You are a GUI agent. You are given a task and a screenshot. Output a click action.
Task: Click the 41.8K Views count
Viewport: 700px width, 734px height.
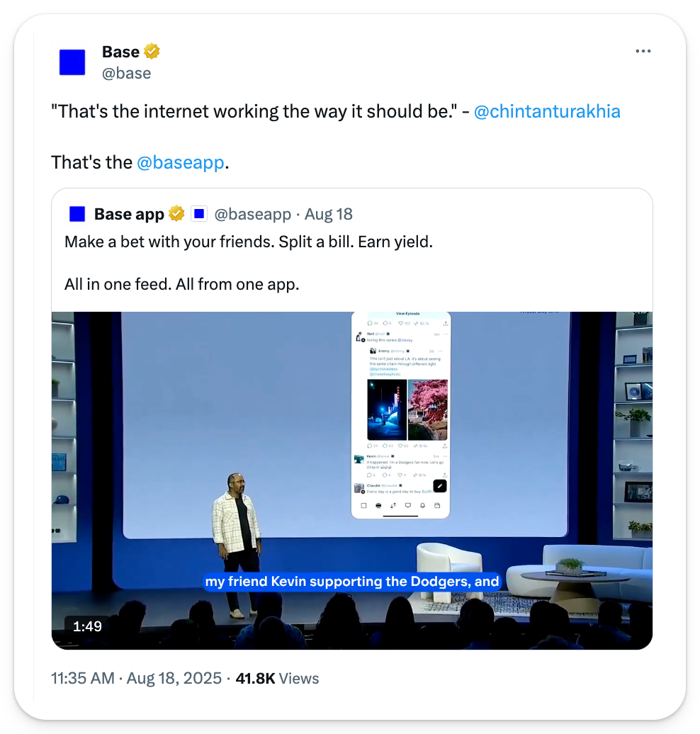tap(277, 678)
